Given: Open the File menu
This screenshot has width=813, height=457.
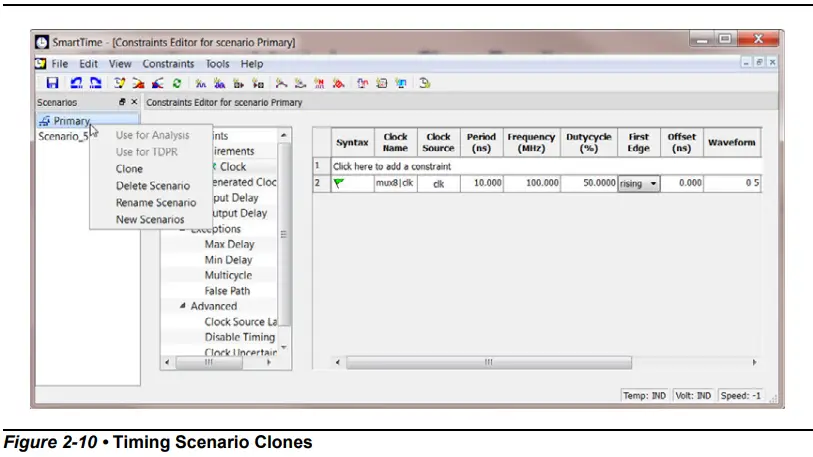Looking at the screenshot, I should [60, 64].
